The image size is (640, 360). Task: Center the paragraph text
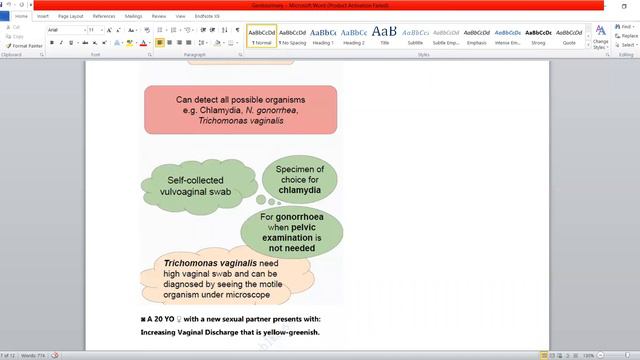169,42
